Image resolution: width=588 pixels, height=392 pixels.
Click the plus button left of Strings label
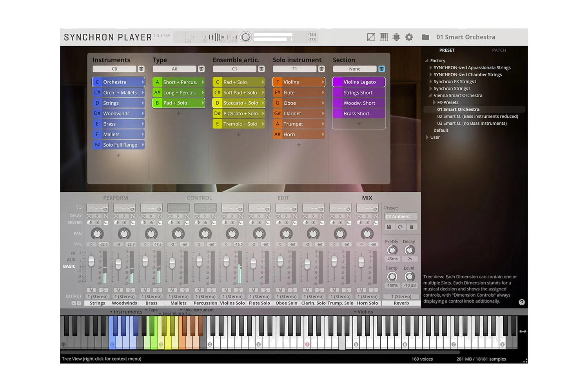[x=79, y=303]
